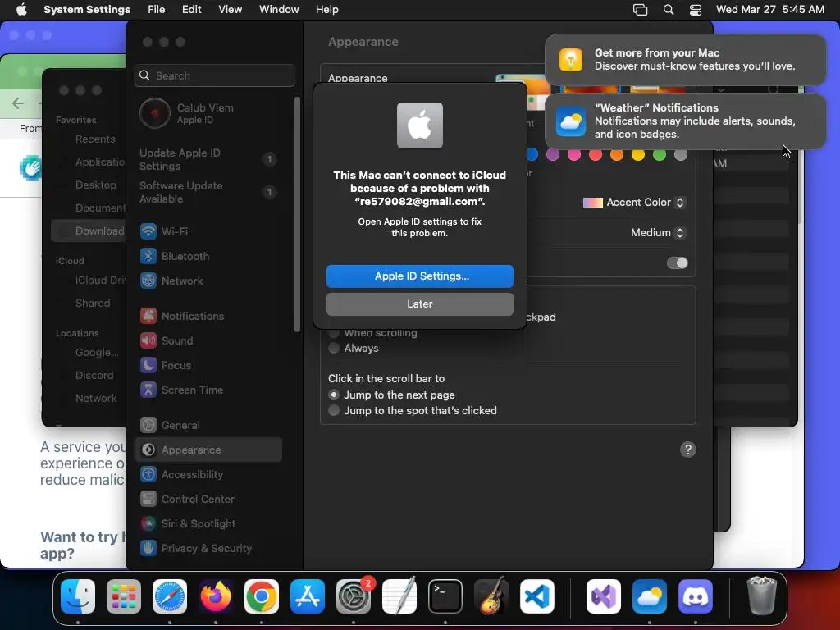The width and height of the screenshot is (840, 630).
Task: Dismiss dialog with Later button
Action: [419, 304]
